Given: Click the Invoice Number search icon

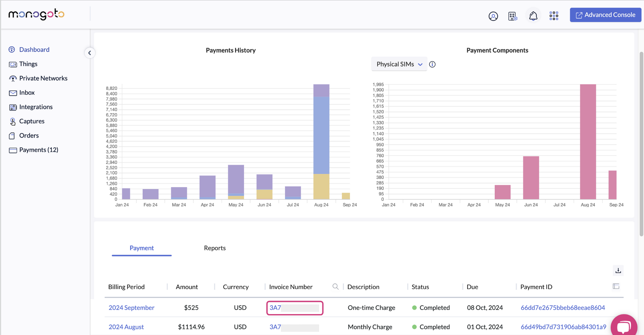Looking at the screenshot, I should [335, 286].
